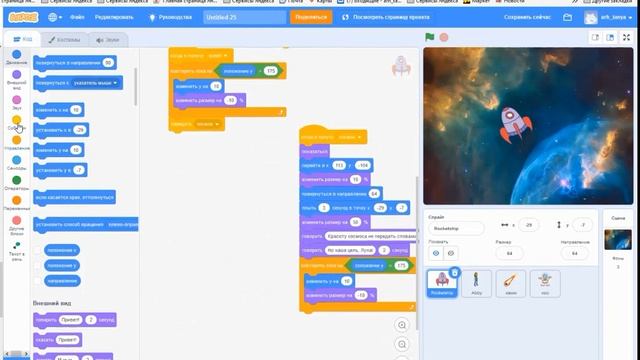Switch to large stage layout
640x360 pixels.
point(610,38)
